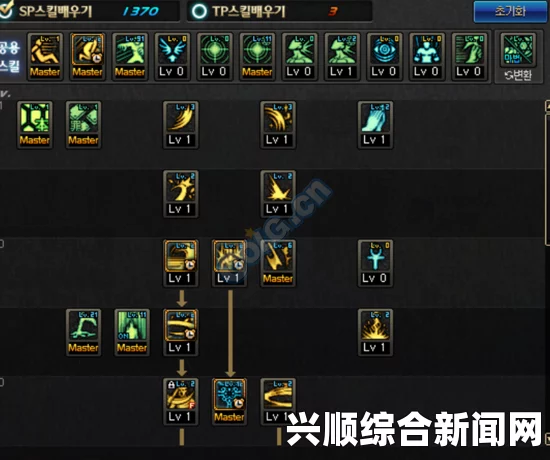This screenshot has height=460, width=550.
Task: Click the 변환 convert button
Action: (518, 75)
